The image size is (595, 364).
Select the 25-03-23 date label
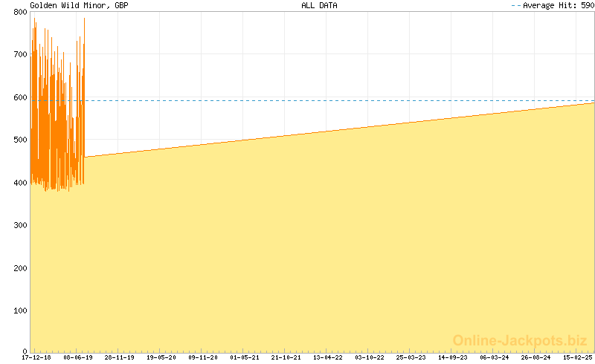pyautogui.click(x=411, y=357)
